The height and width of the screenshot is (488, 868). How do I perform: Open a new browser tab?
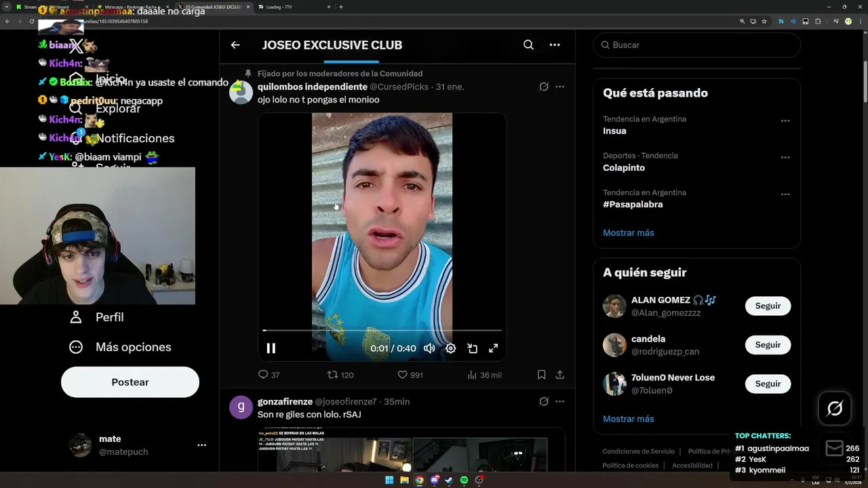coord(340,7)
